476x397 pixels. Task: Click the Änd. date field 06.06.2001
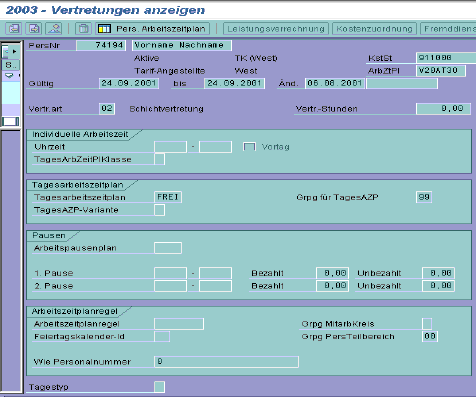(x=335, y=83)
